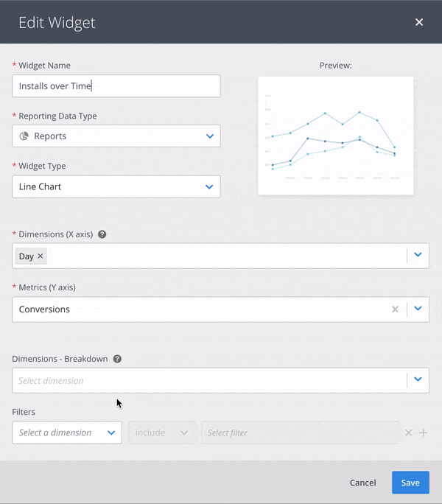Image resolution: width=442 pixels, height=504 pixels.
Task: Click the Edit Widget title
Action: click(x=57, y=23)
